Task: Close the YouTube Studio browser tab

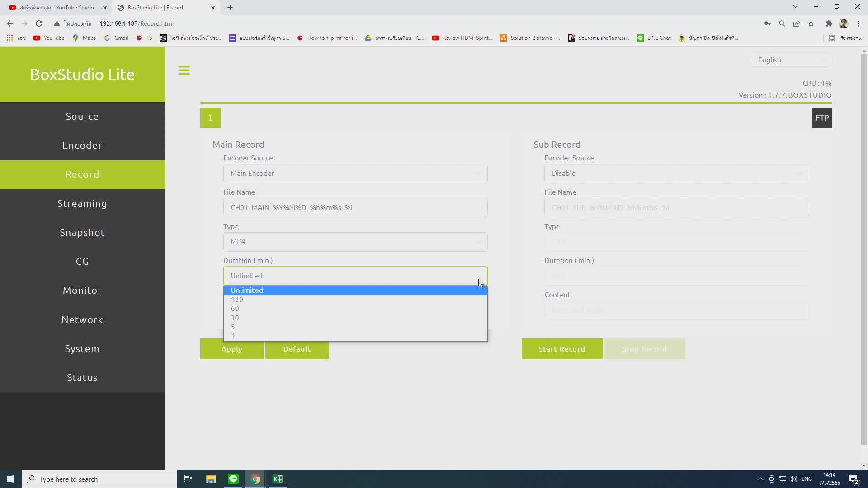Action: (105, 8)
